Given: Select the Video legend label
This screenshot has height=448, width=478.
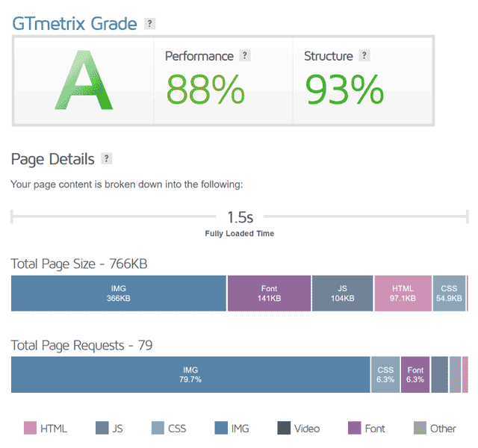Looking at the screenshot, I should tap(307, 429).
